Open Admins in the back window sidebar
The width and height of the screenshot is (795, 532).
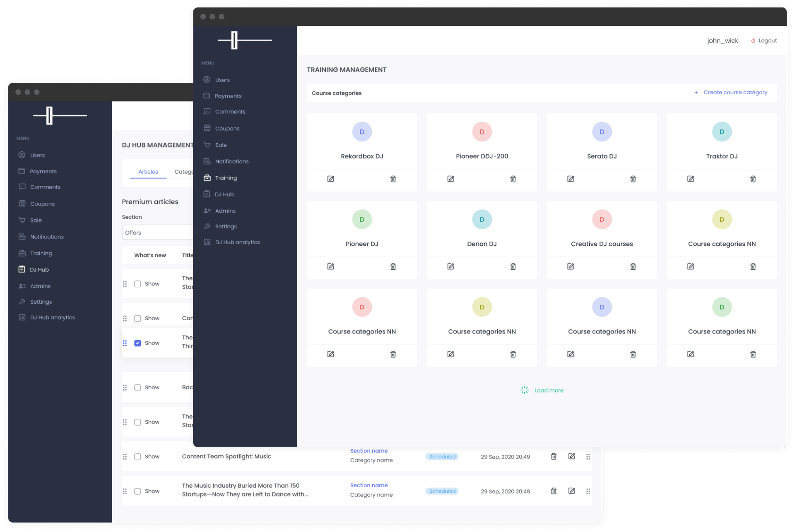point(40,286)
